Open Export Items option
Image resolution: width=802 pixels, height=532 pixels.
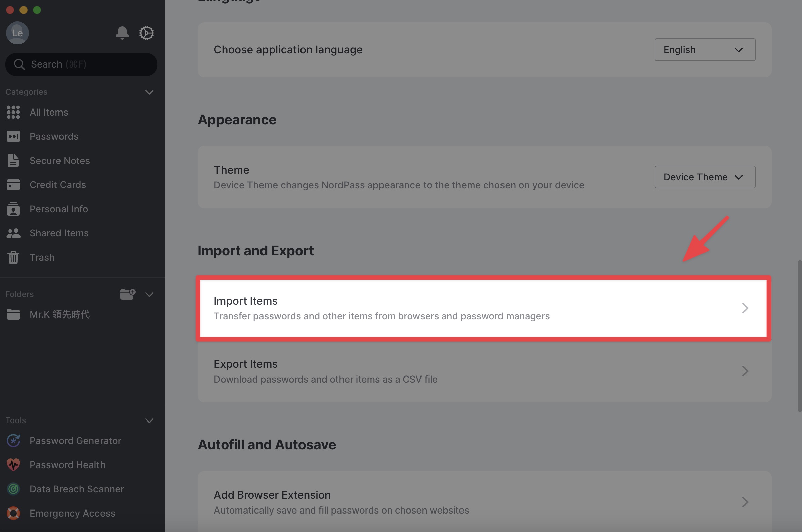coord(484,371)
